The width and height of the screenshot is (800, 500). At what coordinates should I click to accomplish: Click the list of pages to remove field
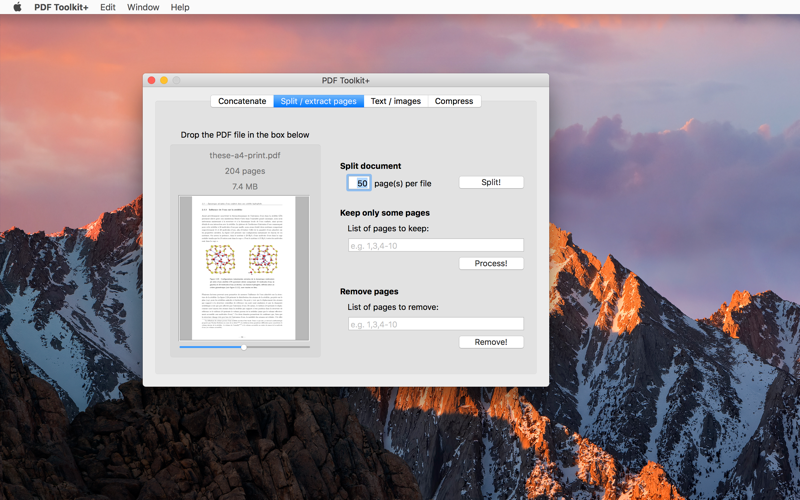(436, 324)
